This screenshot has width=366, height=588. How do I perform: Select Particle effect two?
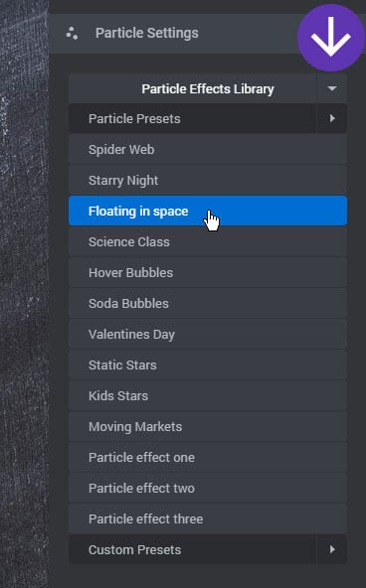click(x=208, y=489)
